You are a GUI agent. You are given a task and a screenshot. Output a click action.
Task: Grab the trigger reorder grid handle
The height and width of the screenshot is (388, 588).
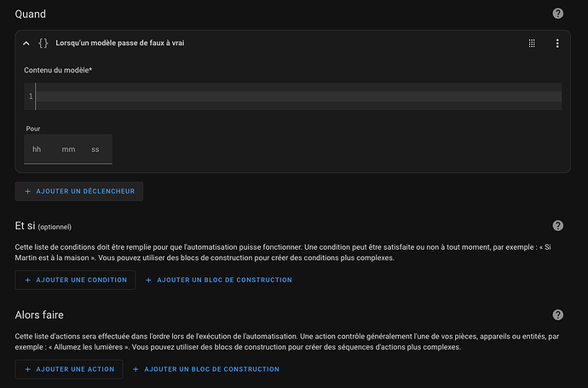tap(532, 43)
